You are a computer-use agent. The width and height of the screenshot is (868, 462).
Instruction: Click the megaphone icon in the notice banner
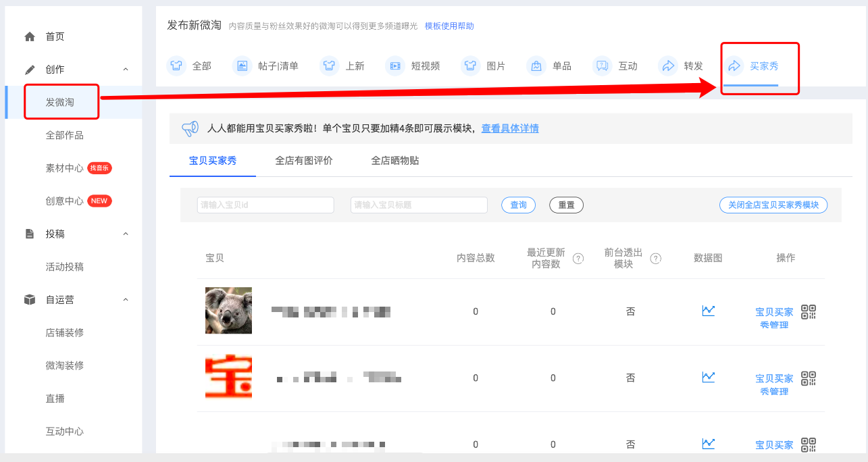(190, 128)
